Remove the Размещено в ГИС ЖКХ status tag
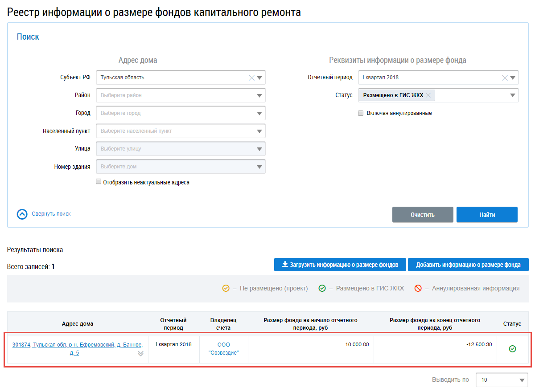 (x=428, y=95)
